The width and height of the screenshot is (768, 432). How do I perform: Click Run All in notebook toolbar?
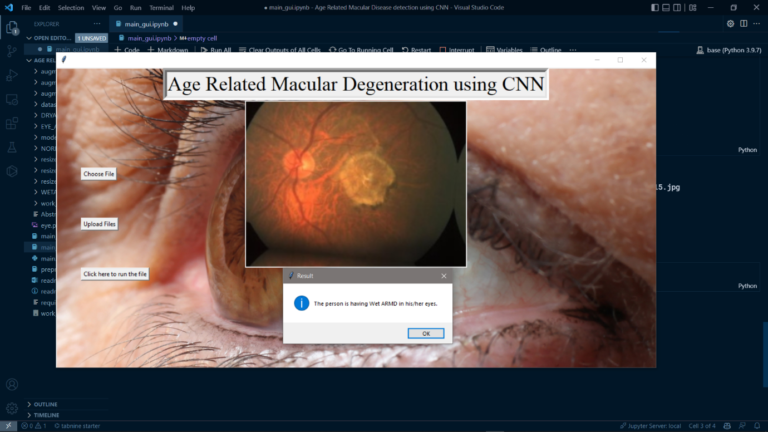tap(216, 50)
